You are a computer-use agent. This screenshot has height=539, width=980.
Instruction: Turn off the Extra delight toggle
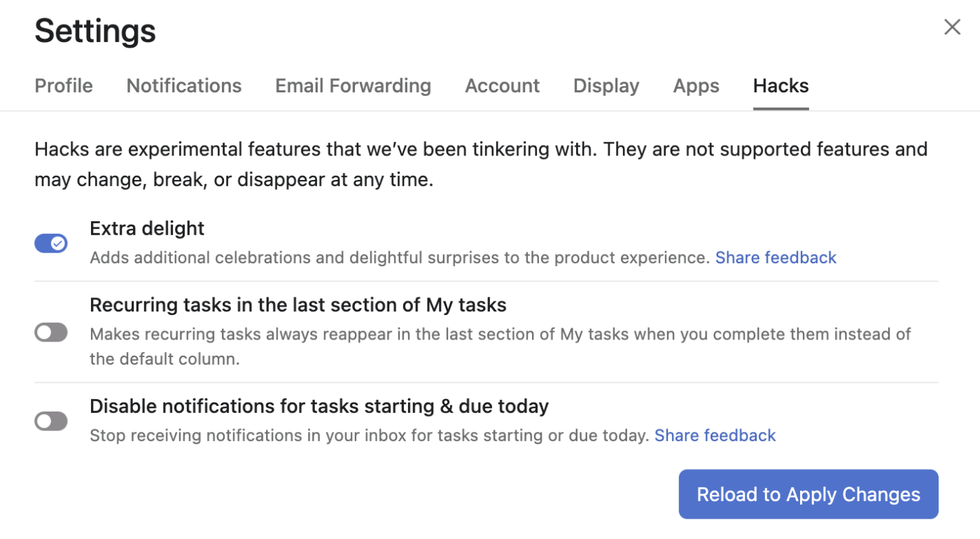point(51,243)
